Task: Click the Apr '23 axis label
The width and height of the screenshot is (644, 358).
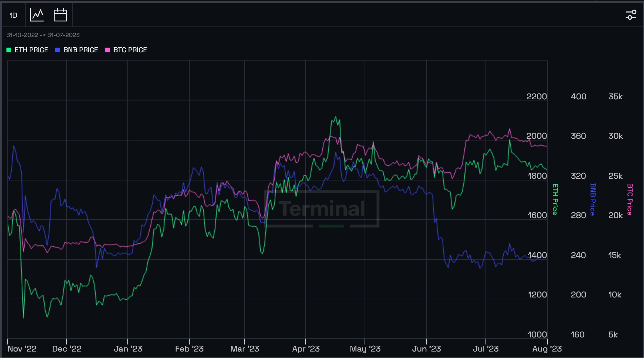Action: 306,349
